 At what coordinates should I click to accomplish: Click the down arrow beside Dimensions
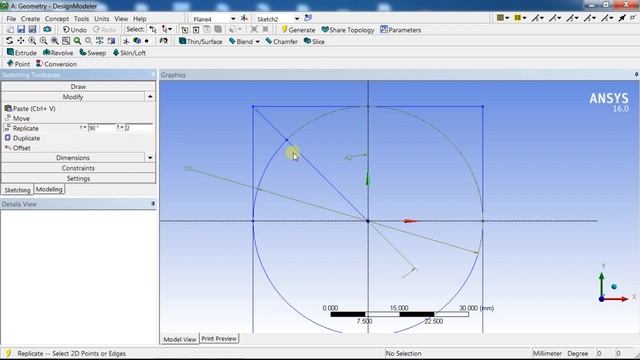(150, 158)
